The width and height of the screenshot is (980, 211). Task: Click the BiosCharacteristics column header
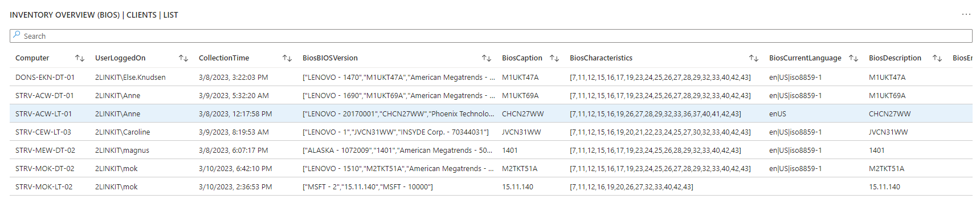tap(601, 58)
